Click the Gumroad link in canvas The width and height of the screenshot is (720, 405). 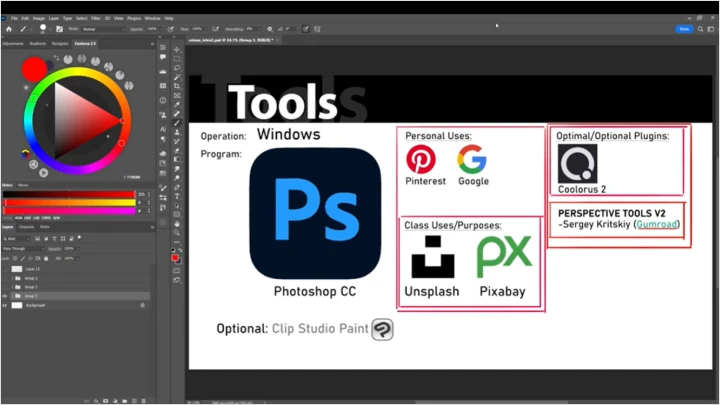657,224
